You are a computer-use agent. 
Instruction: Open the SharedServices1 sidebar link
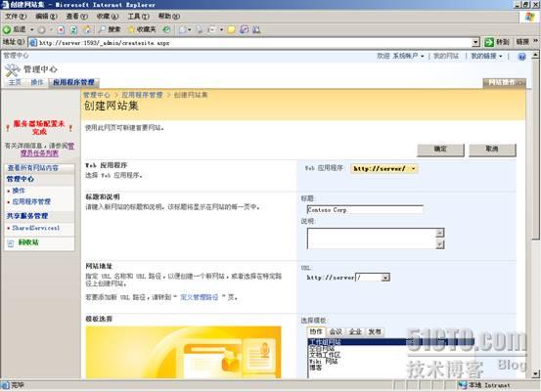point(36,228)
